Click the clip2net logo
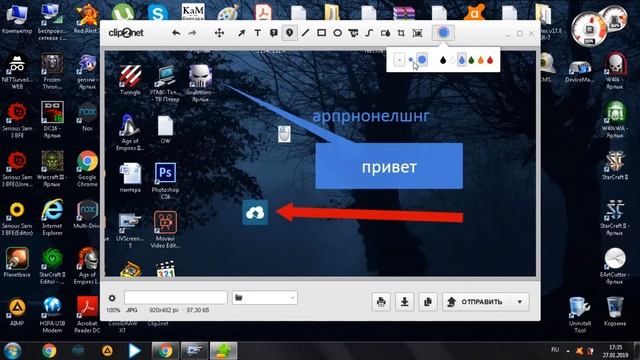This screenshot has height=360, width=640. [x=126, y=33]
